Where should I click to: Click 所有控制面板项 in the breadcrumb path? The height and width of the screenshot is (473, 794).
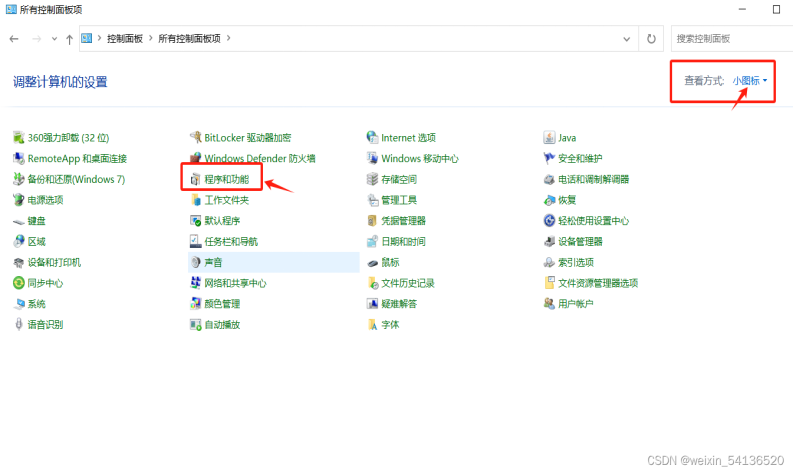[x=189, y=38]
